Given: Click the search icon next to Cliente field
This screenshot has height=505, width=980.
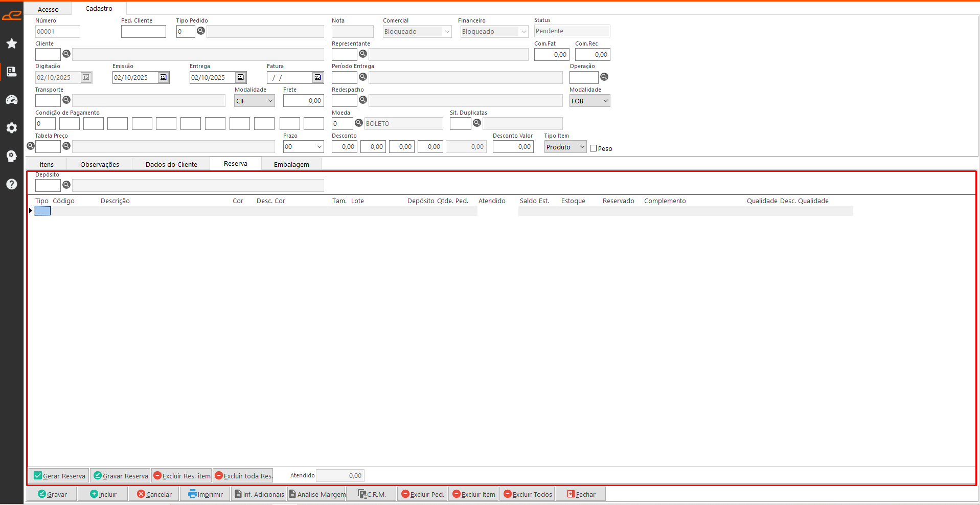Looking at the screenshot, I should pos(66,54).
